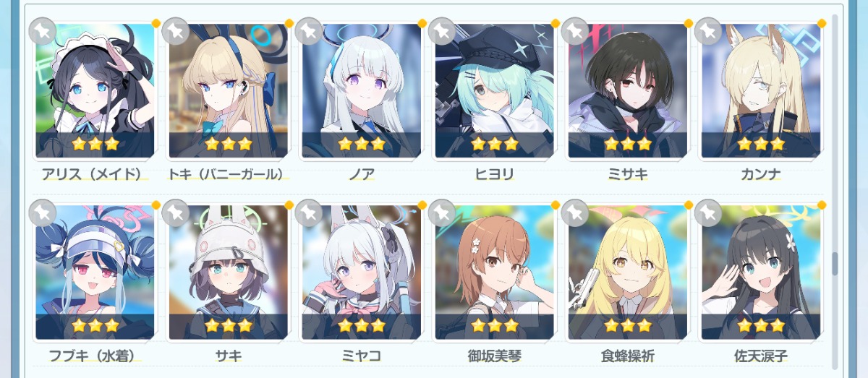Pin the サキ character card
Image resolution: width=868 pixels, height=378 pixels.
tap(175, 213)
